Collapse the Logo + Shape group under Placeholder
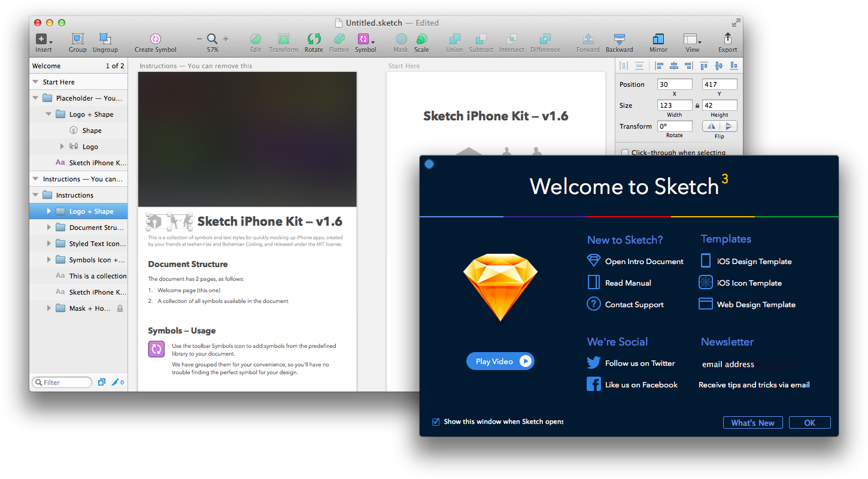The height and width of the screenshot is (479, 868). [48, 114]
